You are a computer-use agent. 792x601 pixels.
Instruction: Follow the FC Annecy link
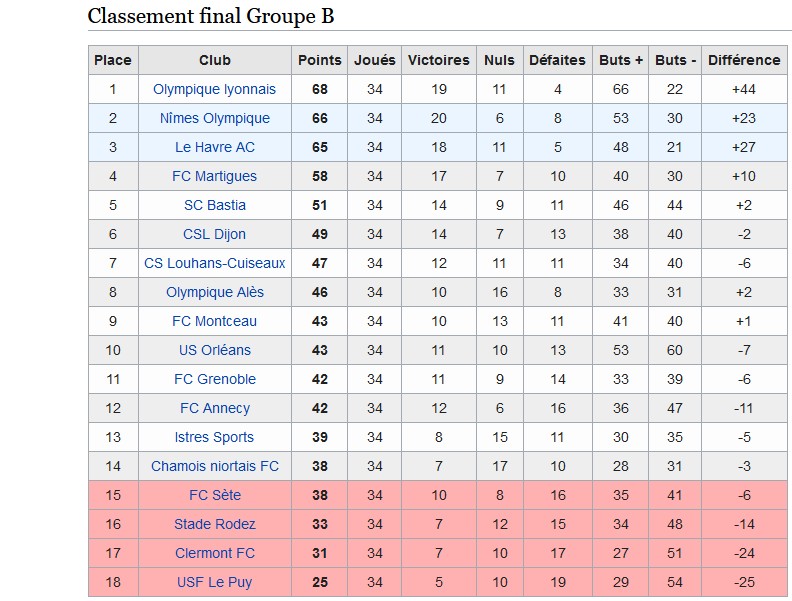(x=214, y=408)
